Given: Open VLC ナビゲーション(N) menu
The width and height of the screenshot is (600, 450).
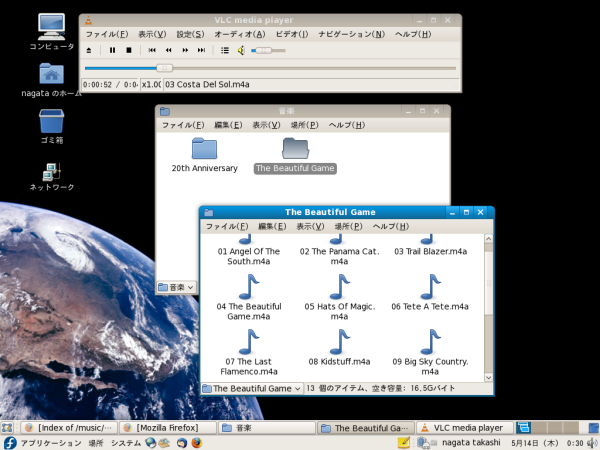Looking at the screenshot, I should pos(352,34).
